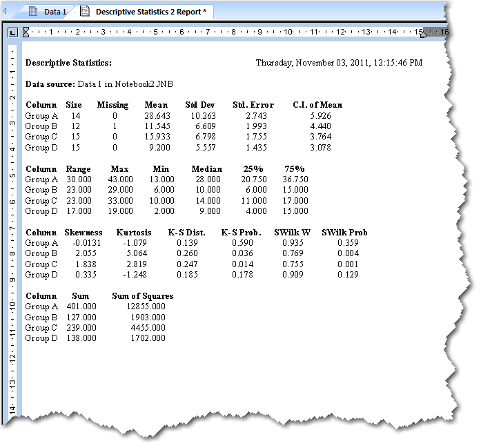Click the SWilk W column header
481x448 pixels.
292,233
